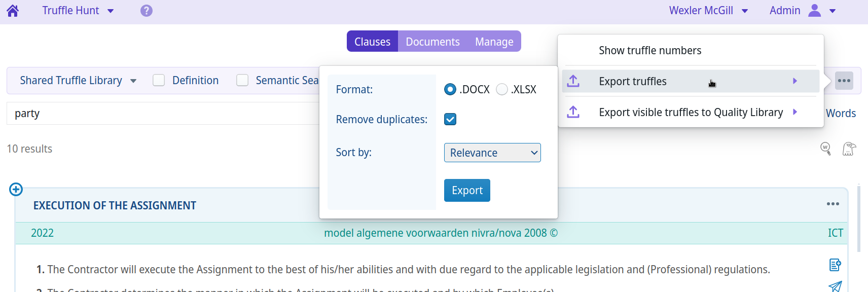Select Export visible truffles to Quality Library

point(691,112)
